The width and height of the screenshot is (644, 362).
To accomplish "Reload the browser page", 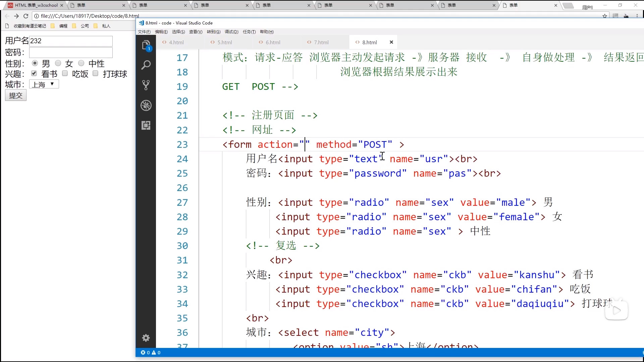I will [26, 16].
